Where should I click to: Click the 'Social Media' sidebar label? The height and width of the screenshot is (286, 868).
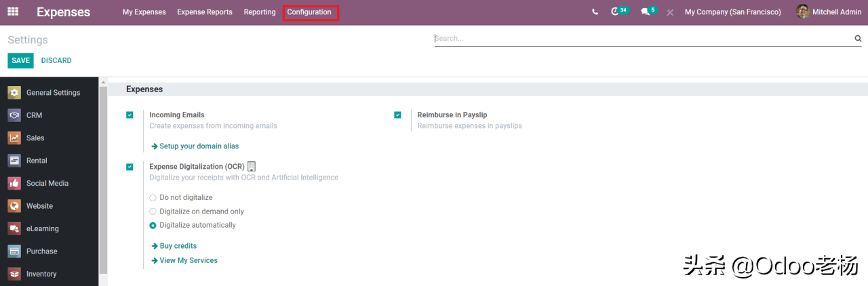point(47,184)
